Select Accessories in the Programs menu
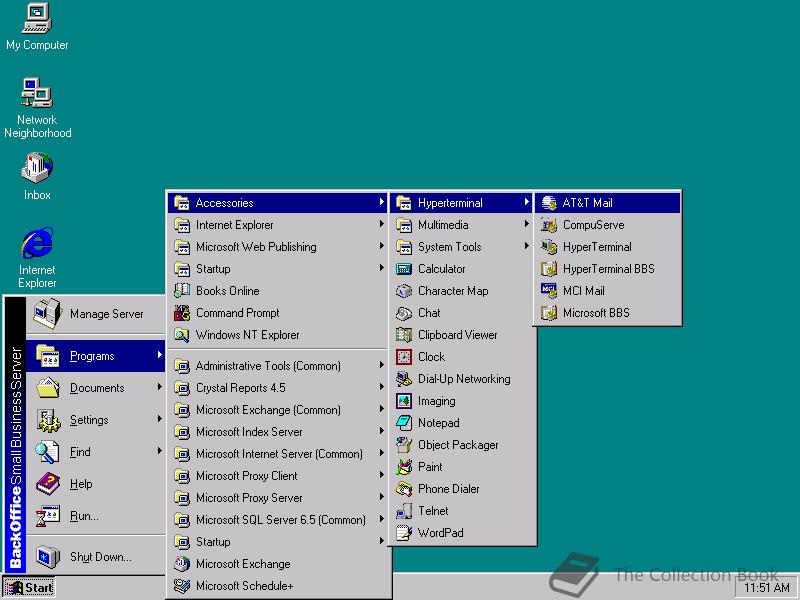 [278, 203]
